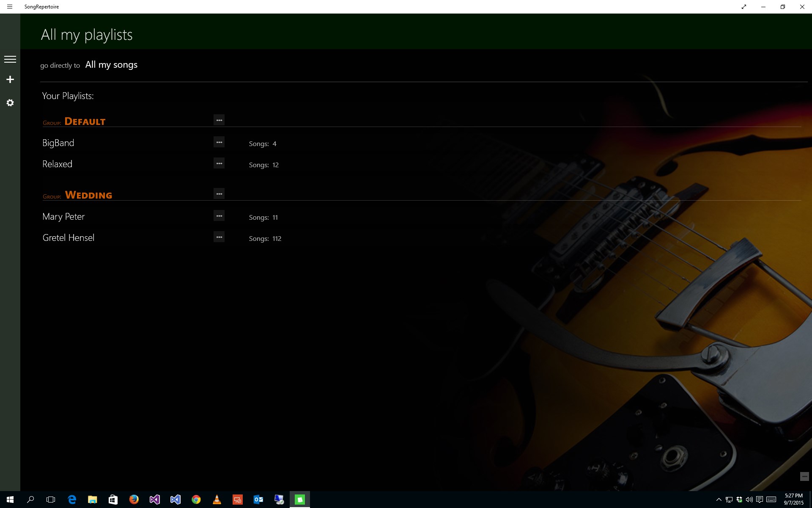Viewport: 812px width, 508px height.
Task: Open more options for Default group
Action: tap(219, 120)
